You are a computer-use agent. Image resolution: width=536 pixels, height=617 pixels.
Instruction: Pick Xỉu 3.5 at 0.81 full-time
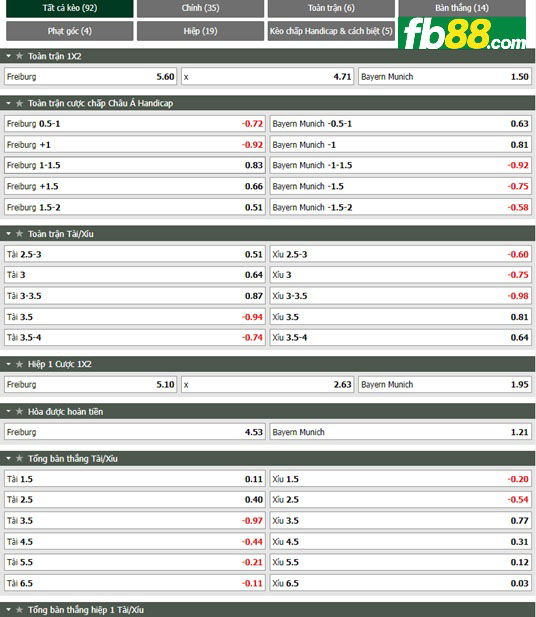401,317
